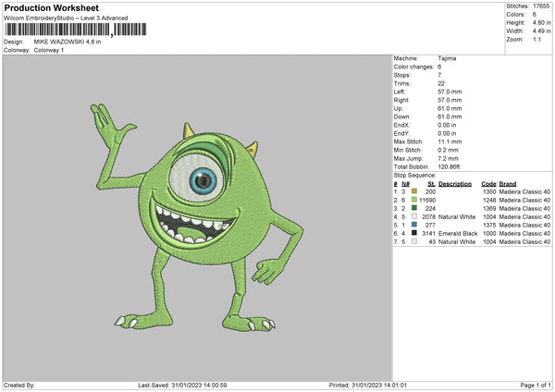Click the Emerald Black description
The height and width of the screenshot is (392, 555).
coord(458,234)
